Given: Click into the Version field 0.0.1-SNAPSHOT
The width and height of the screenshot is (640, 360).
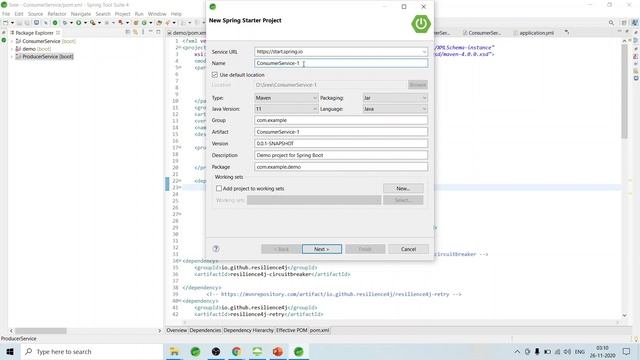Looking at the screenshot, I should pyautogui.click(x=341, y=144).
